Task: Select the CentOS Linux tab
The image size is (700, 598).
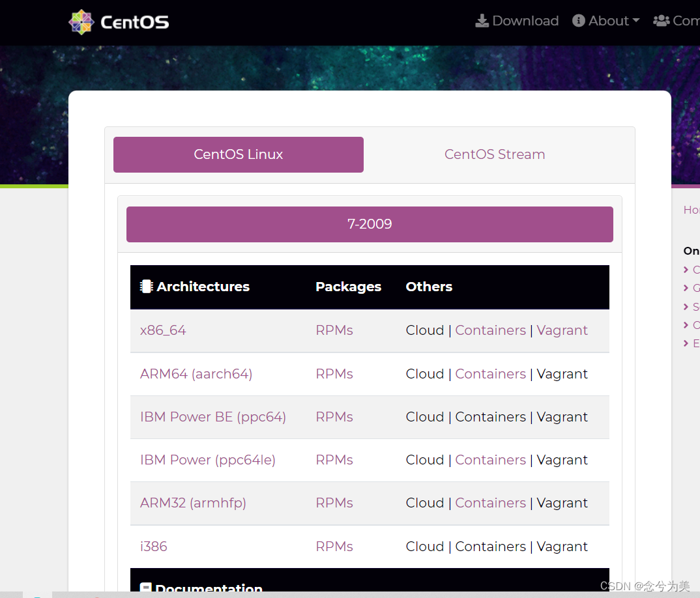Action: click(x=238, y=154)
